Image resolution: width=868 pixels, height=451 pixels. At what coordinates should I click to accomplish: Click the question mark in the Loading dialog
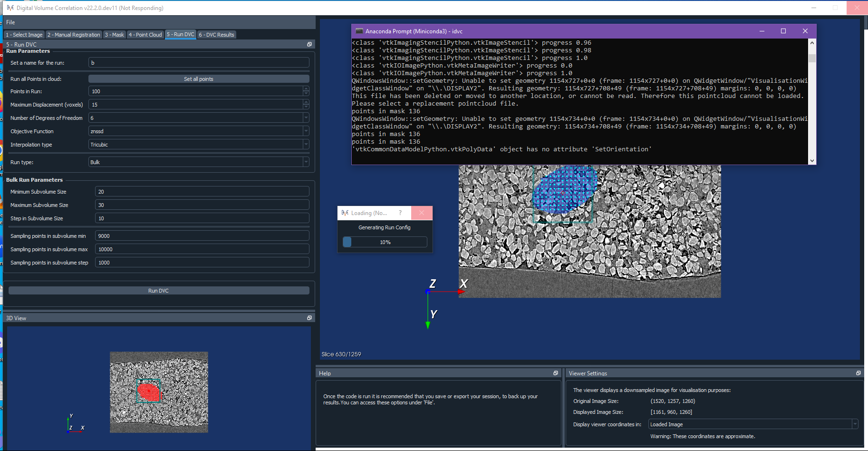[x=400, y=213]
